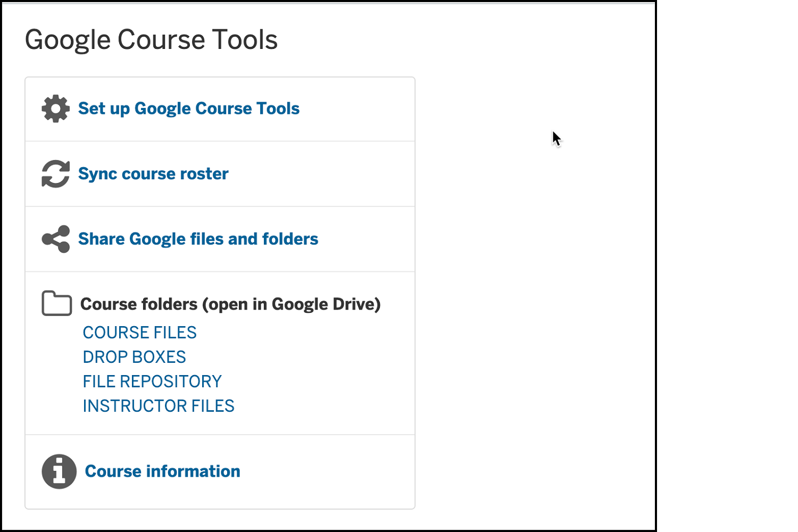Click the Google Course Tools page title

[151, 40]
